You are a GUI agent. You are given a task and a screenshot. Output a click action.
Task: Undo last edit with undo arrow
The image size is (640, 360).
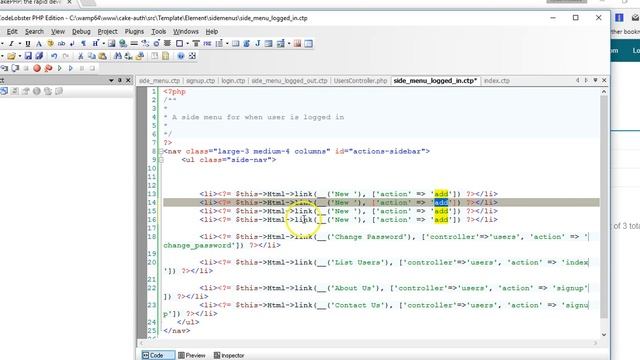point(54,56)
